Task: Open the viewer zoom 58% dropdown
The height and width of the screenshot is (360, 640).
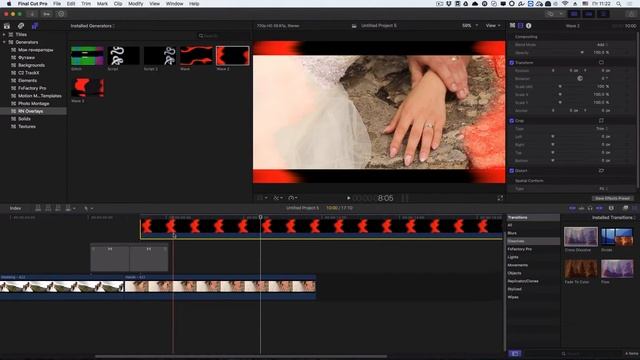Action: (469, 25)
